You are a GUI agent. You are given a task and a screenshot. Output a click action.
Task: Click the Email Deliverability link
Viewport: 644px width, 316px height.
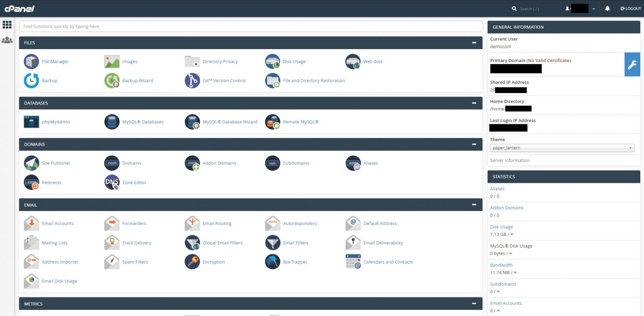point(383,243)
